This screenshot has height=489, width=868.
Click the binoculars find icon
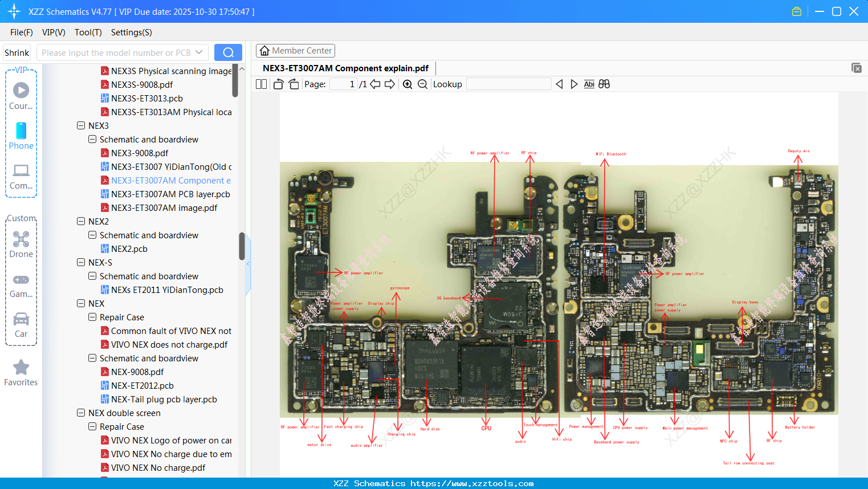tap(604, 84)
